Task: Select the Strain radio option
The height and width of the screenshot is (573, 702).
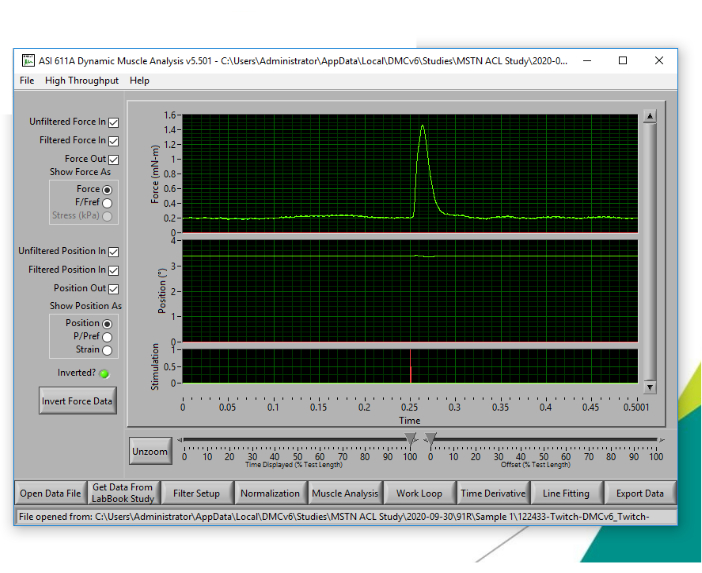Action: click(107, 350)
